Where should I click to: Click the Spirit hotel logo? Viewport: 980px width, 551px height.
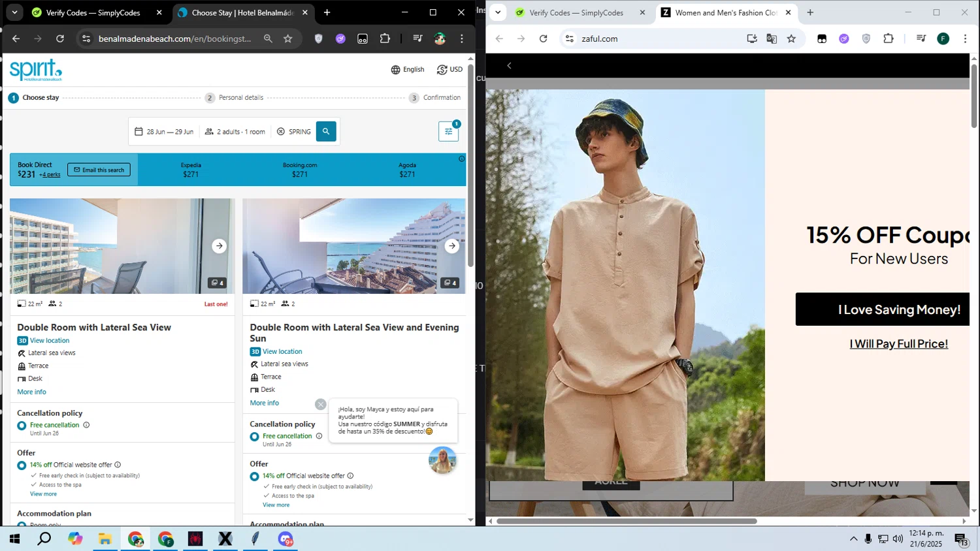[x=36, y=70]
